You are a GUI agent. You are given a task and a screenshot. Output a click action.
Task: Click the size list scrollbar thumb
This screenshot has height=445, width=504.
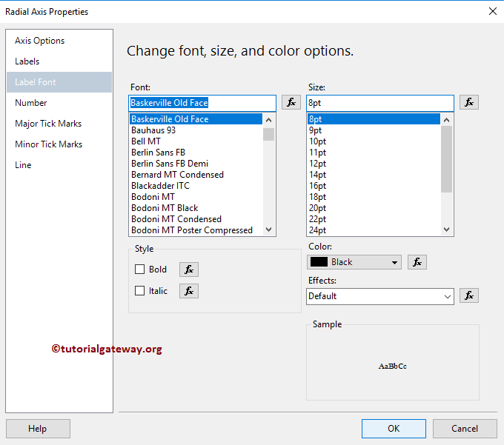pos(446,160)
